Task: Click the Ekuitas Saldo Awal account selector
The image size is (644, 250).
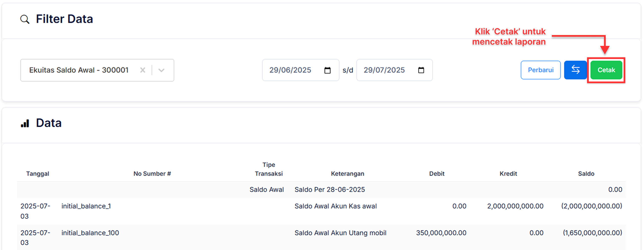Action: tap(79, 70)
